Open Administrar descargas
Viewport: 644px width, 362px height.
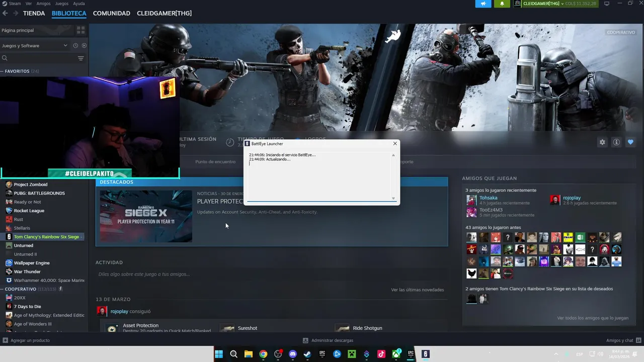[328, 340]
